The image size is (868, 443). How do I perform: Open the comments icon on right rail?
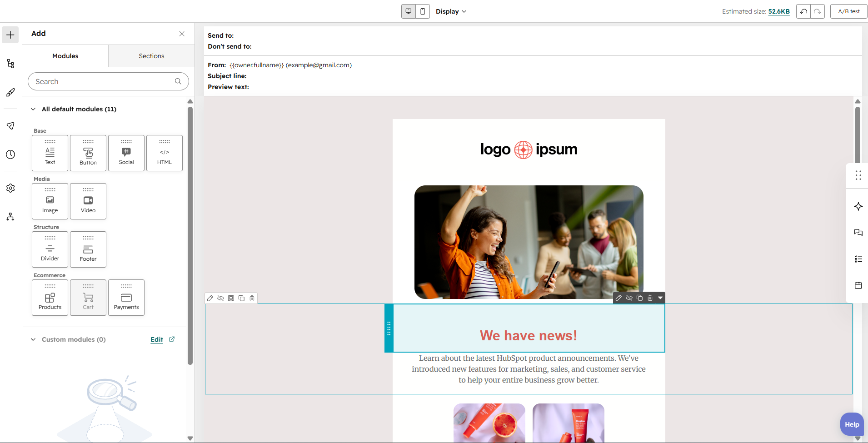(858, 233)
